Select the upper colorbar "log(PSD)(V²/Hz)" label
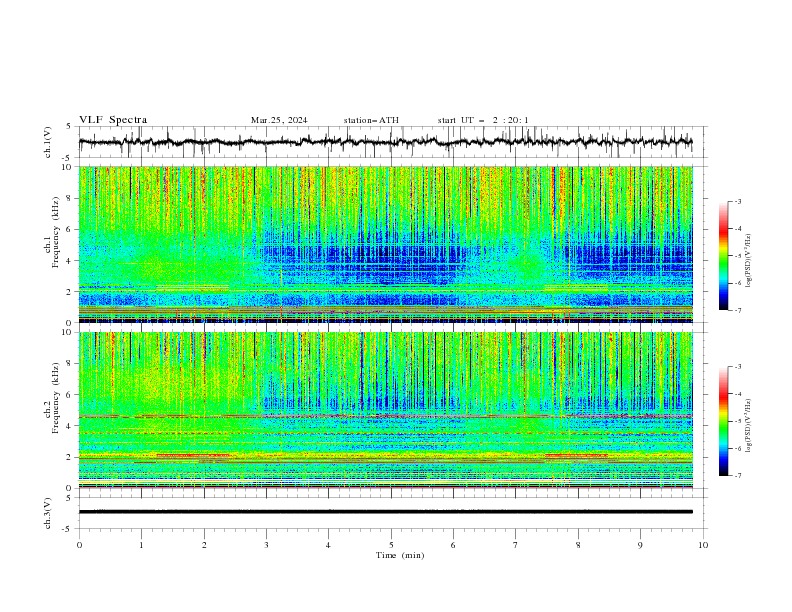Screen dimensions: 792x612 [749, 261]
